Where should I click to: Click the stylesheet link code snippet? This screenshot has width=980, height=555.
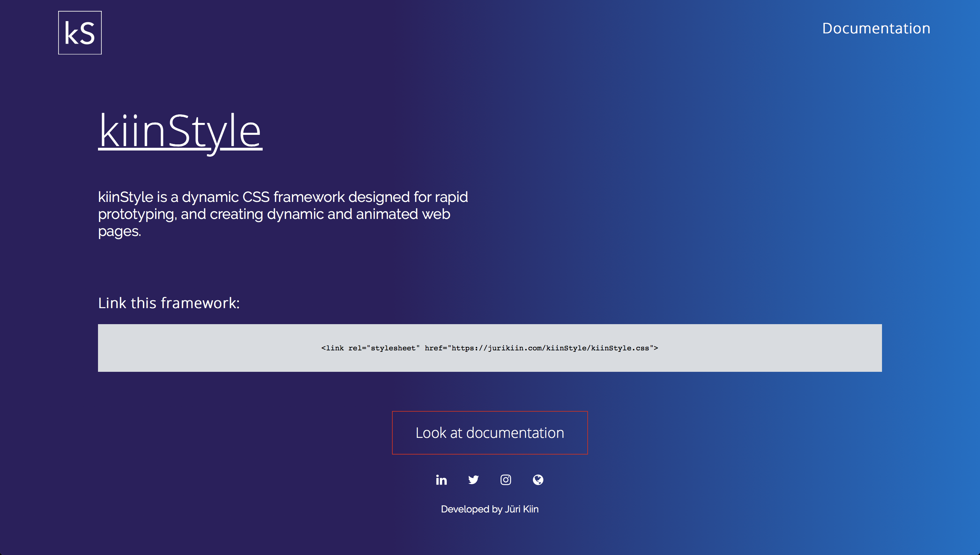pyautogui.click(x=490, y=348)
